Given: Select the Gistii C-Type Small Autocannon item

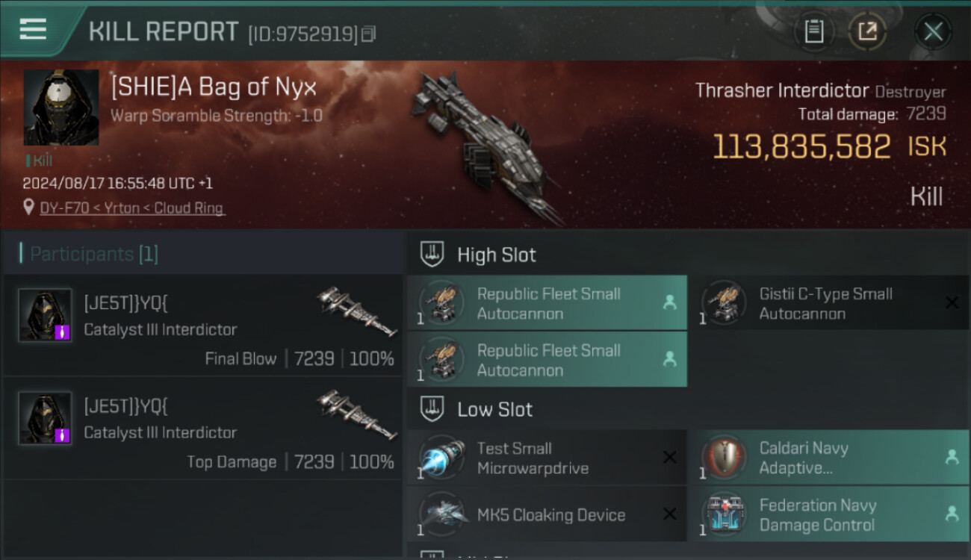Looking at the screenshot, I should pyautogui.click(x=825, y=303).
